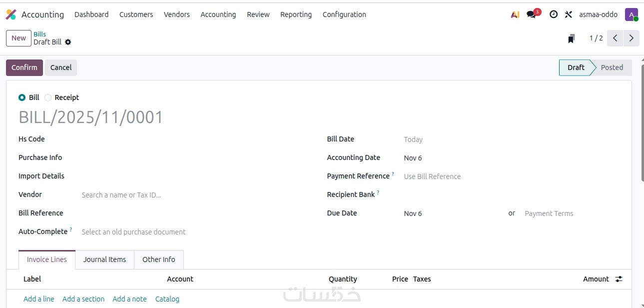Go to the previous record arrow

coord(615,38)
